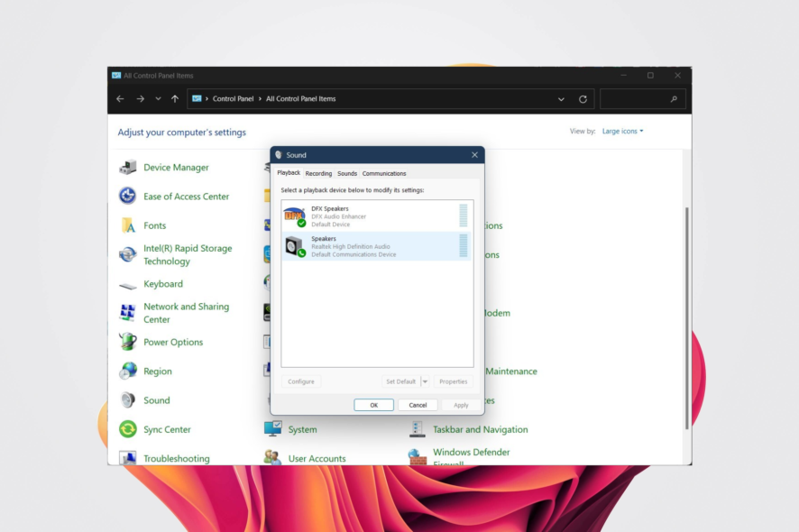Confirm the Sound dialog with OK
This screenshot has height=532, width=799.
[x=374, y=405]
